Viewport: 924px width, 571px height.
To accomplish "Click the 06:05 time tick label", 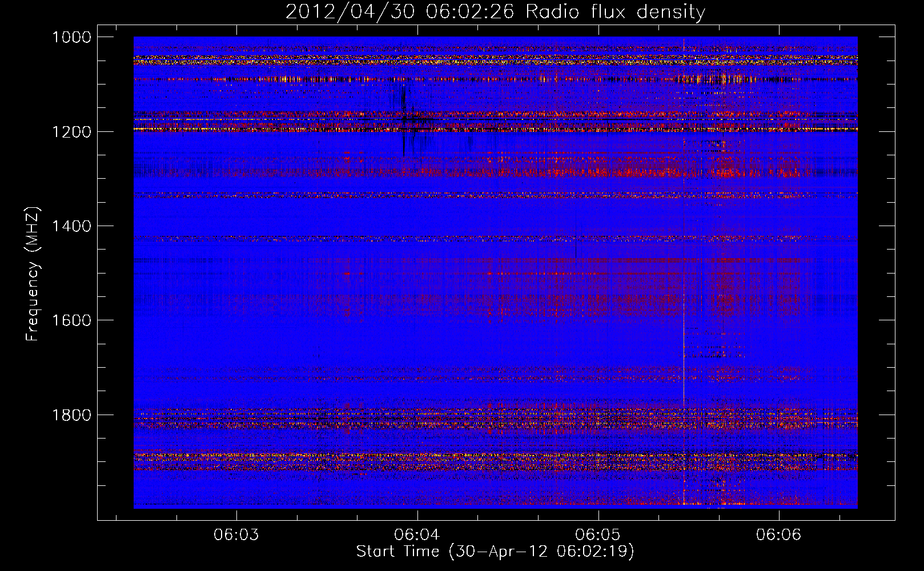I will [x=598, y=534].
